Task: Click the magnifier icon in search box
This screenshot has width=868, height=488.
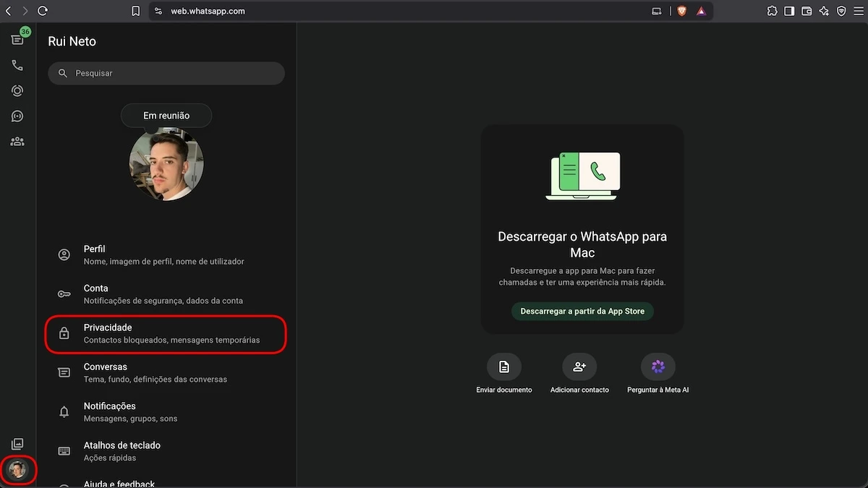Action: pyautogui.click(x=63, y=73)
